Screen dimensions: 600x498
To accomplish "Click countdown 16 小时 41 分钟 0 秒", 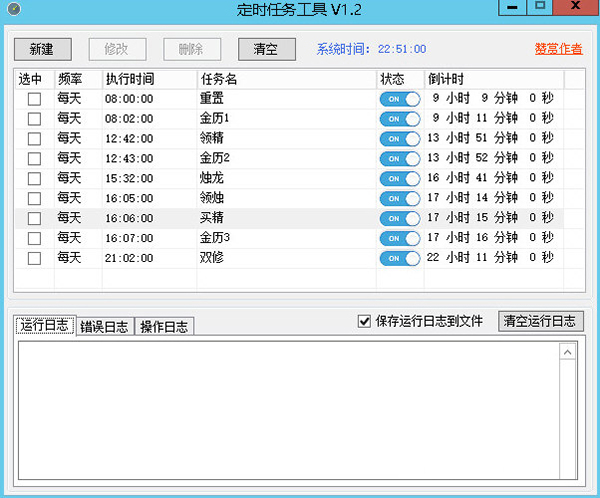I will (490, 178).
